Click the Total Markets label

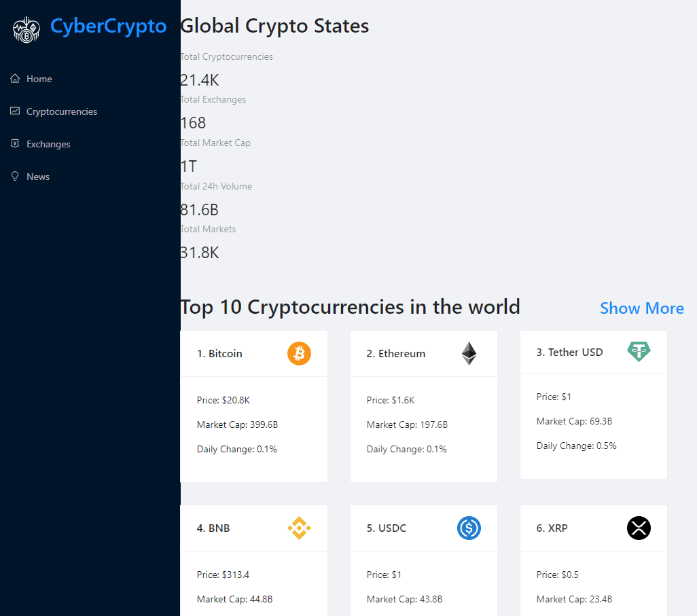[x=208, y=229]
